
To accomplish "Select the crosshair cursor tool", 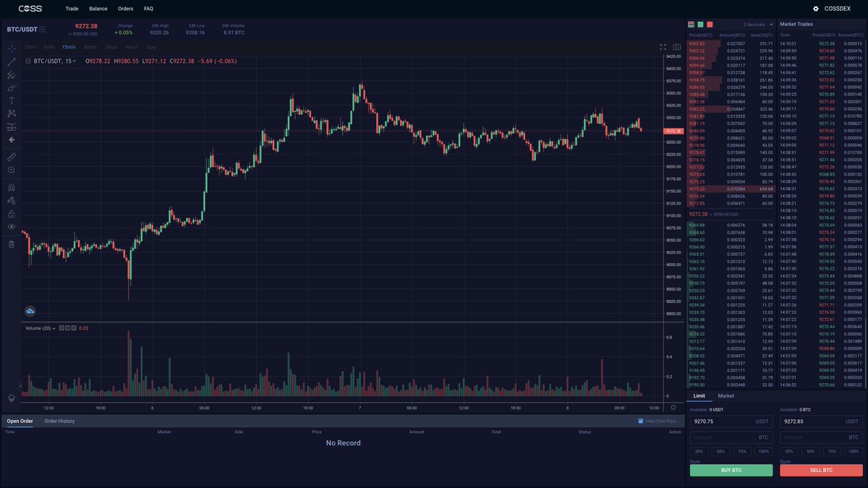I will pos(11,48).
